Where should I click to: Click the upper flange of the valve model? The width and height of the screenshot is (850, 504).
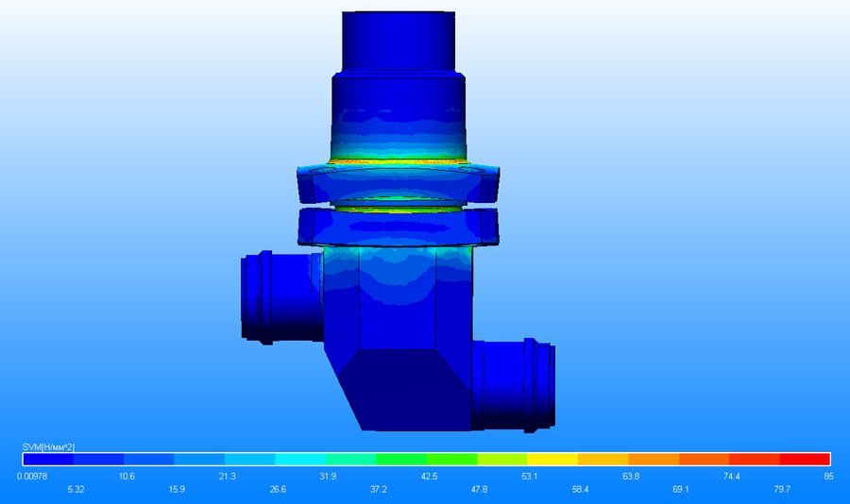point(399,184)
